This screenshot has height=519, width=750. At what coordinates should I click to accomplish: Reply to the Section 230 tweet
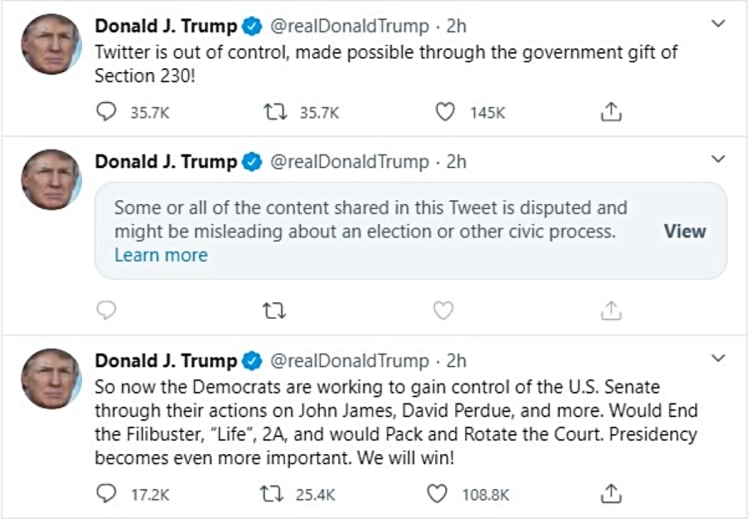pos(107,112)
